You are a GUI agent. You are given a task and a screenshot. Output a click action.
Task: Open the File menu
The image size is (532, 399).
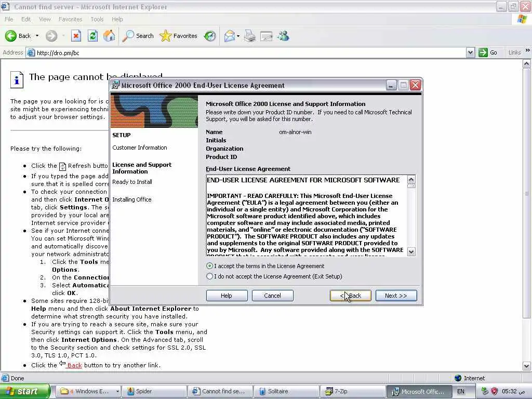[x=9, y=19]
